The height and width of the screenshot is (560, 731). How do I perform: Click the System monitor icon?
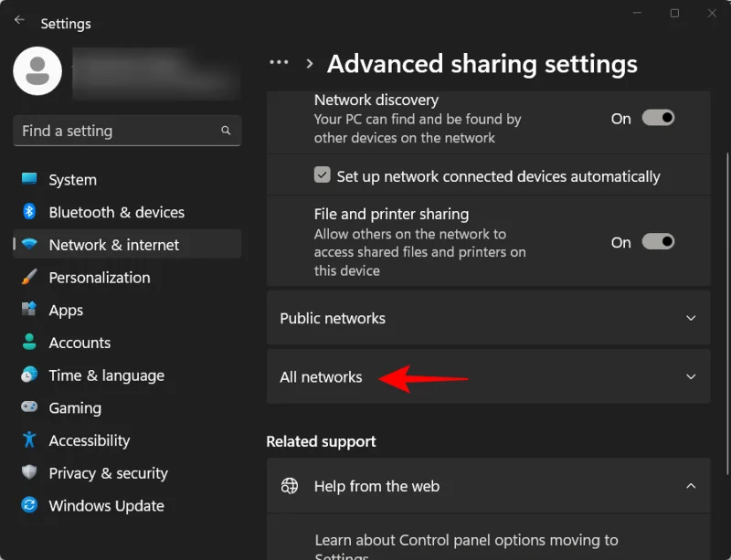tap(29, 179)
